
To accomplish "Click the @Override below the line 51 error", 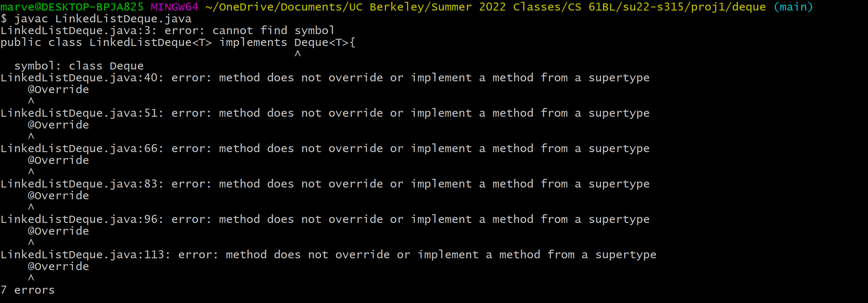I will [58, 125].
